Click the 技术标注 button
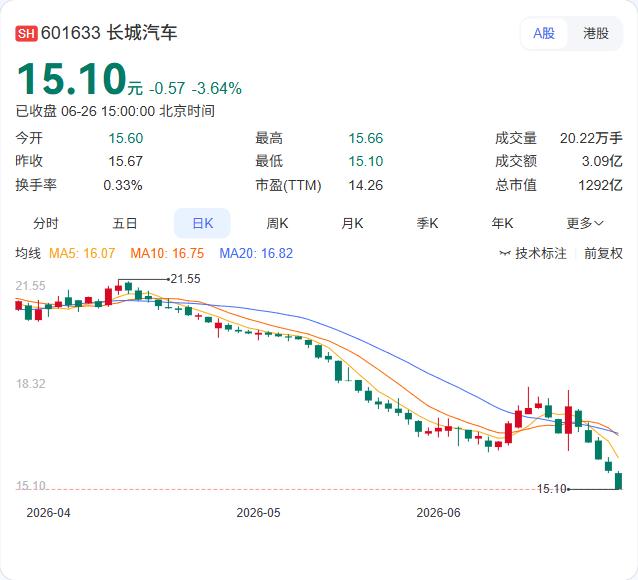The height and width of the screenshot is (580, 638). coord(533,254)
